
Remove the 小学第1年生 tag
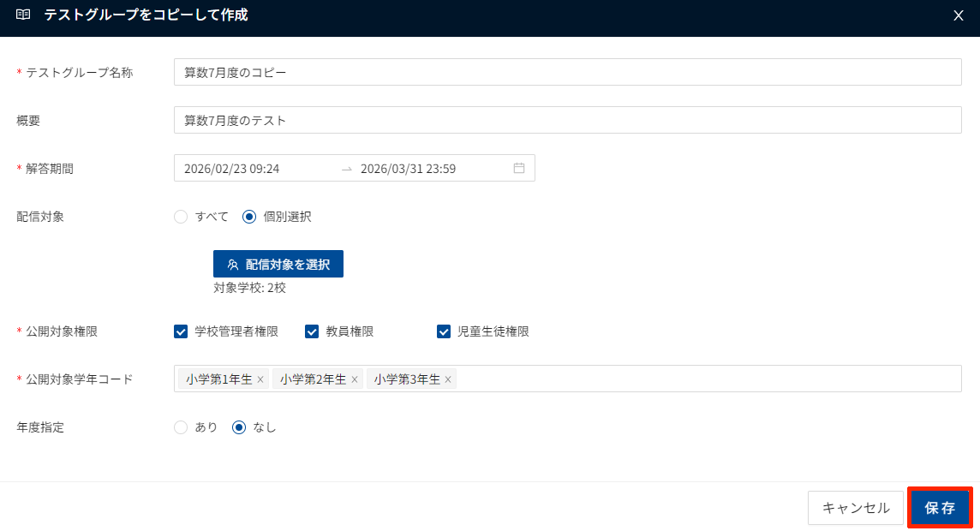[260, 379]
